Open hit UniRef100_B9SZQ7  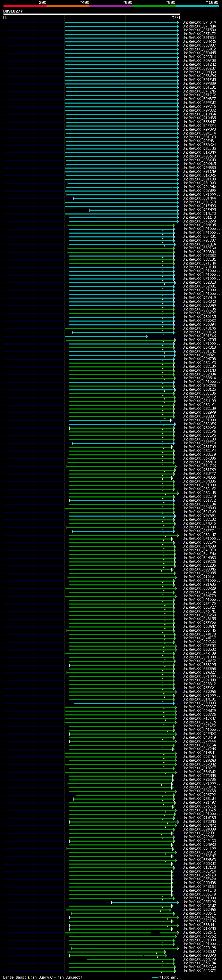[199, 68]
